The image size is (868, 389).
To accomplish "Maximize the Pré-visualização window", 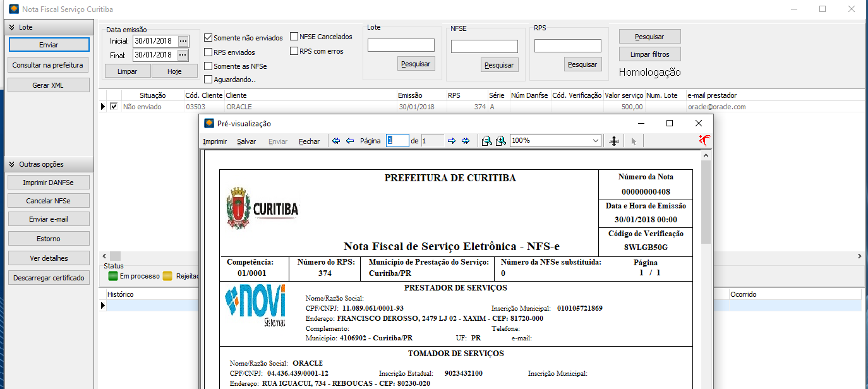I will click(670, 123).
